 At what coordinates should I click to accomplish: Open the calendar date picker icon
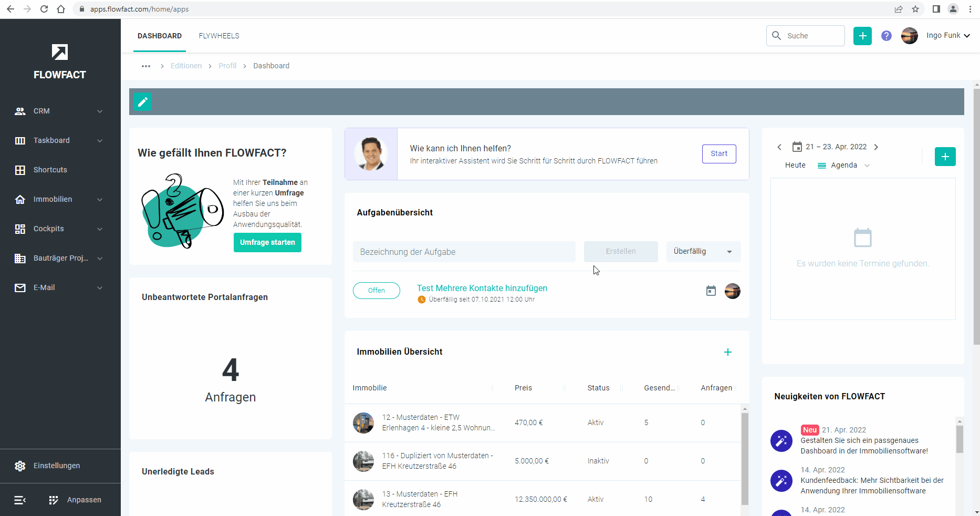[797, 147]
